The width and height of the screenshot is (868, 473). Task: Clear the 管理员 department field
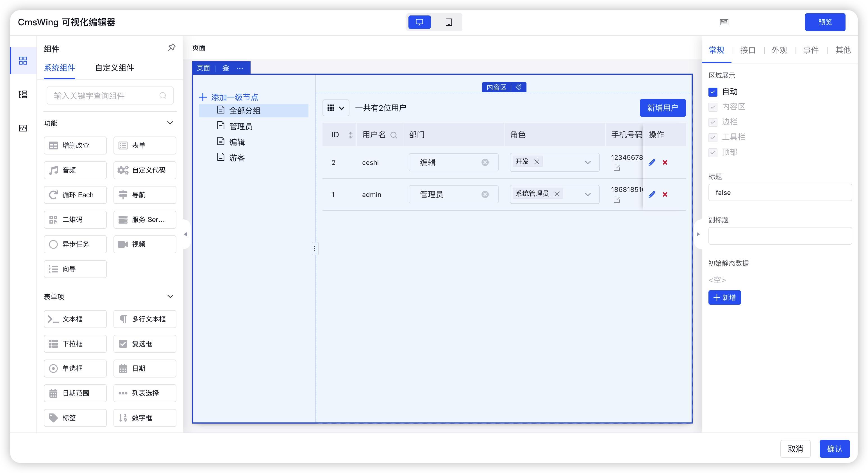click(x=485, y=194)
